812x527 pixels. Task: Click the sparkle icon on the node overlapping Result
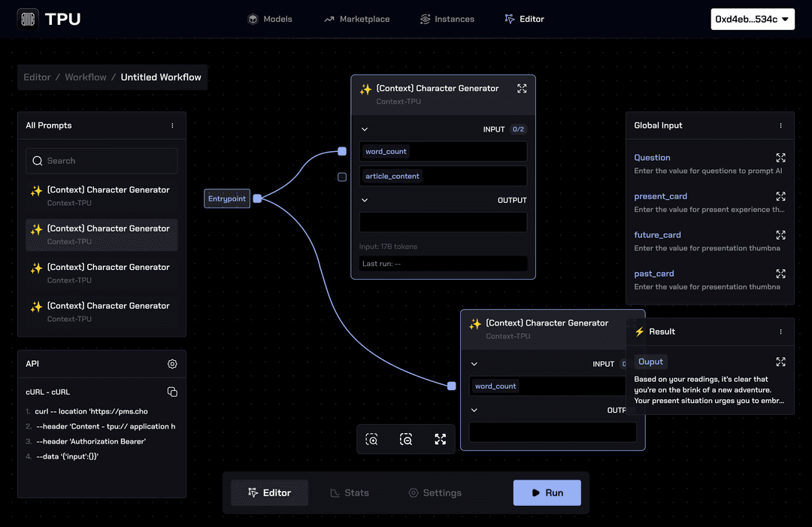coord(475,324)
